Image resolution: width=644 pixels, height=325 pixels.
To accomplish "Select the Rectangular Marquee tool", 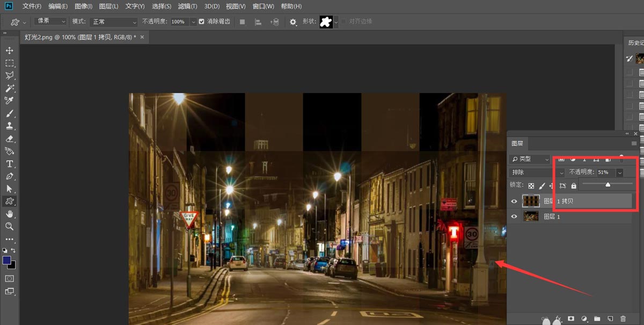I will [x=10, y=63].
